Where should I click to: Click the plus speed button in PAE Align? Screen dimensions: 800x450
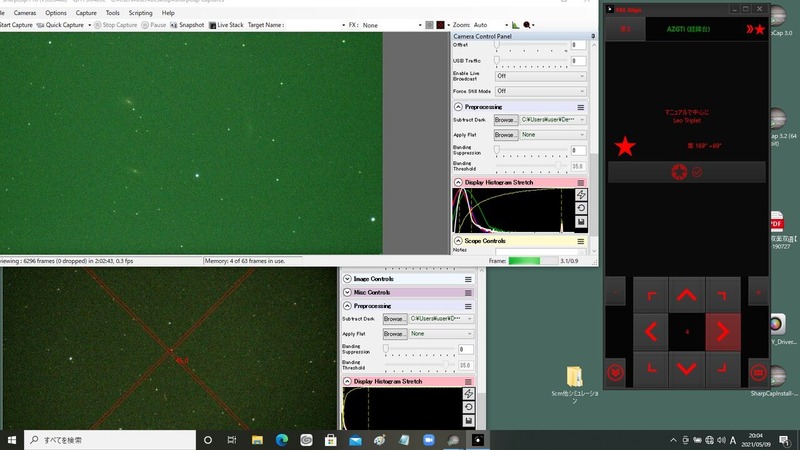758,292
